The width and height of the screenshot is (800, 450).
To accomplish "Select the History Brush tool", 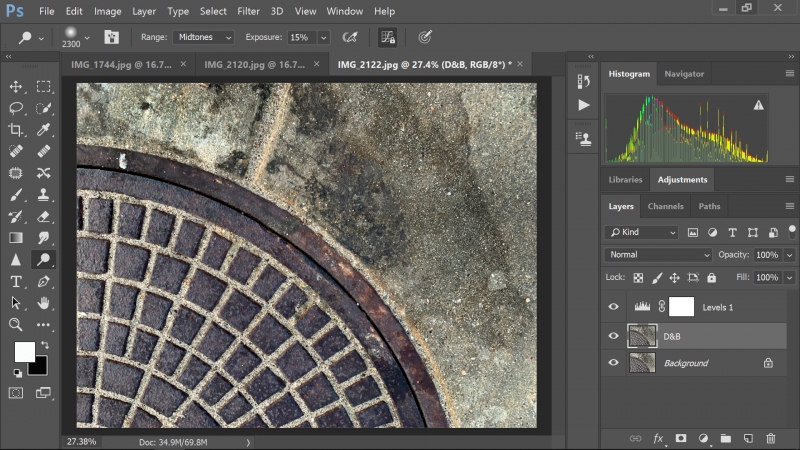I will [x=16, y=216].
